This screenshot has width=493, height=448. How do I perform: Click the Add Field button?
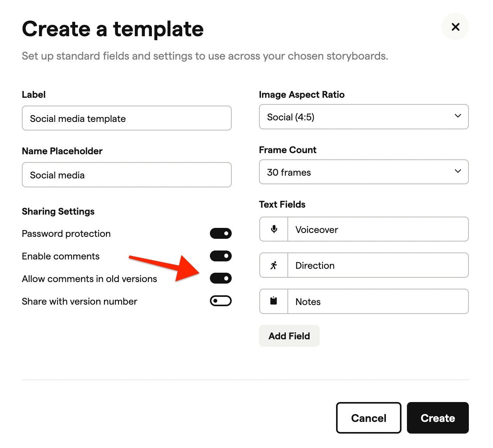(289, 336)
